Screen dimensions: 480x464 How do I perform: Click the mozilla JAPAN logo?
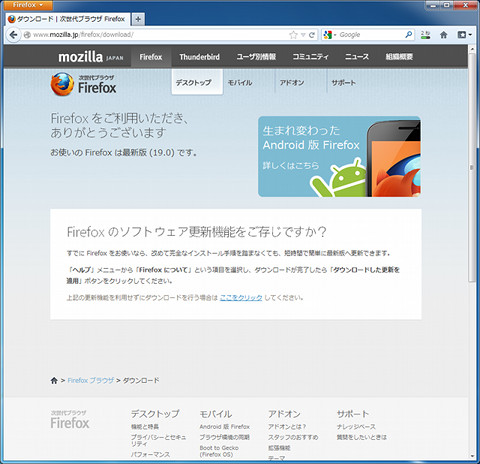point(91,57)
